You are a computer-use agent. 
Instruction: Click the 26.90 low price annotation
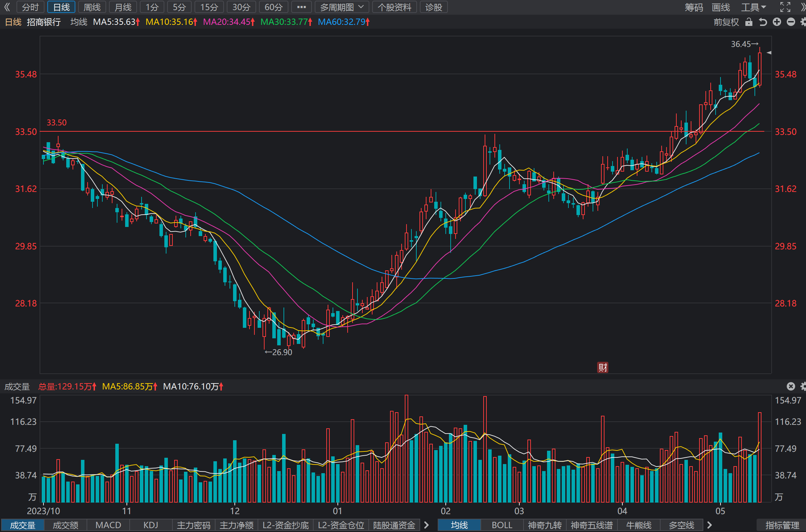pos(278,352)
